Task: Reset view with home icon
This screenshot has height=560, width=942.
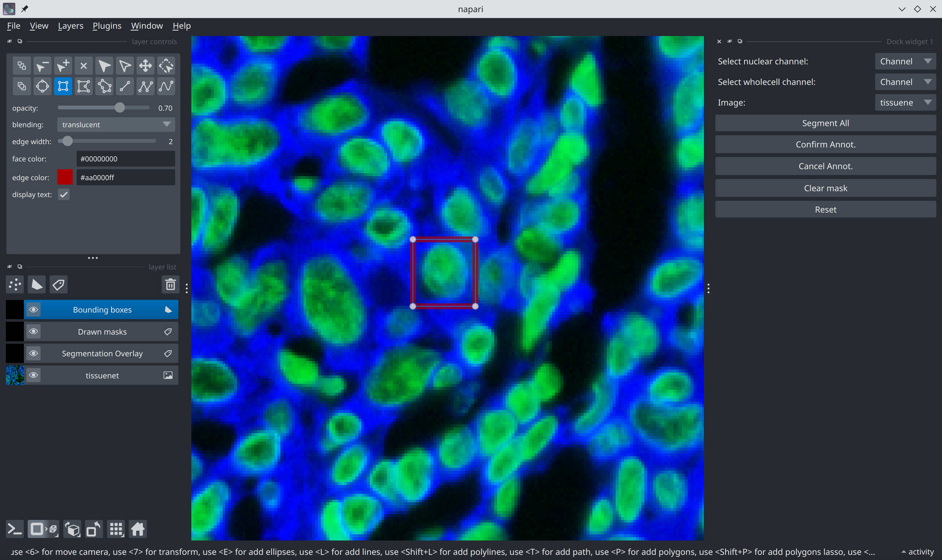Action: [138, 529]
